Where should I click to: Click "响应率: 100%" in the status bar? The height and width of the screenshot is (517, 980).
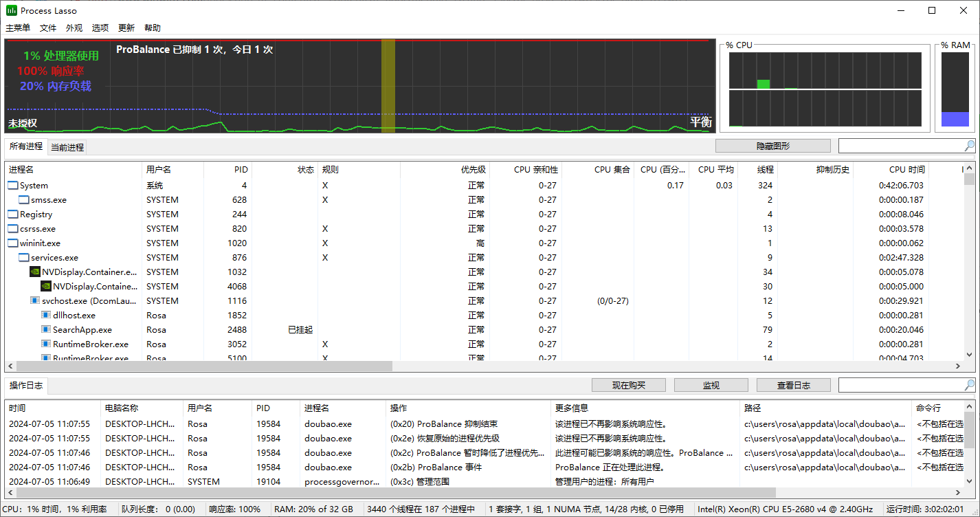[x=235, y=509]
